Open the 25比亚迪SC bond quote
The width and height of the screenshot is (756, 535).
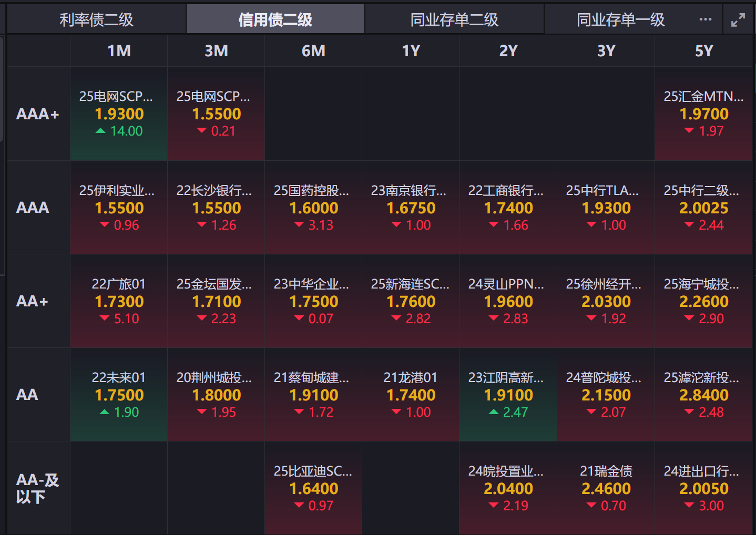coord(313,488)
